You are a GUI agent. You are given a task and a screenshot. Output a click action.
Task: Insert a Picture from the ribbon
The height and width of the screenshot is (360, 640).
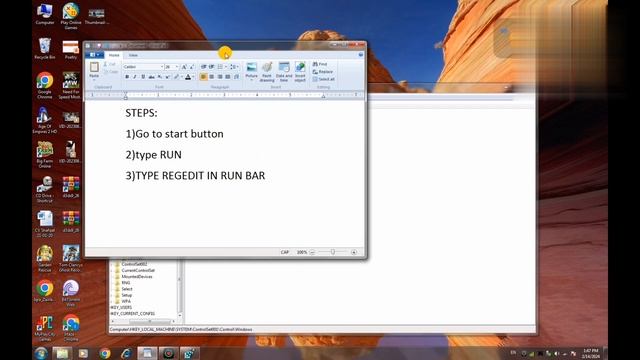coord(251,71)
